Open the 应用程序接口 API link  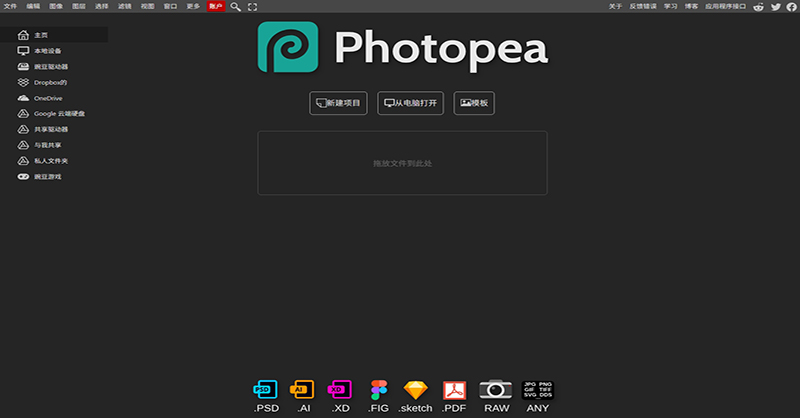point(726,7)
